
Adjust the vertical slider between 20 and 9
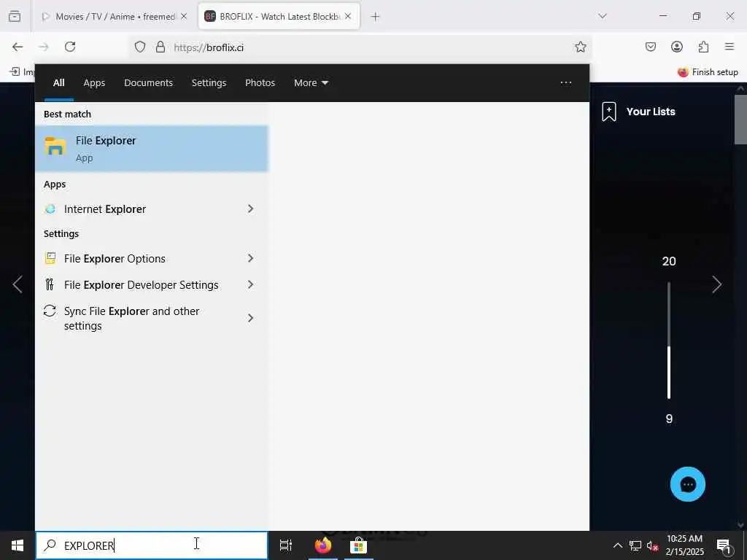click(x=669, y=340)
